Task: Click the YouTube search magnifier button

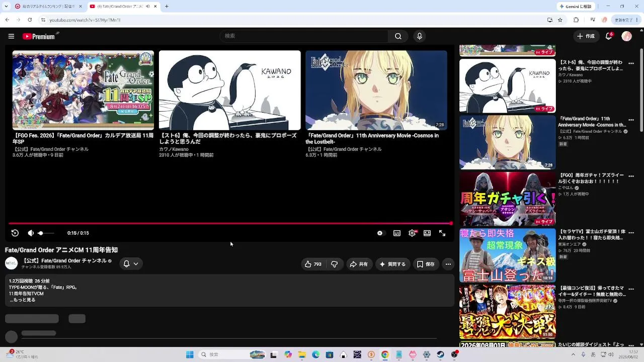Action: coord(398,36)
